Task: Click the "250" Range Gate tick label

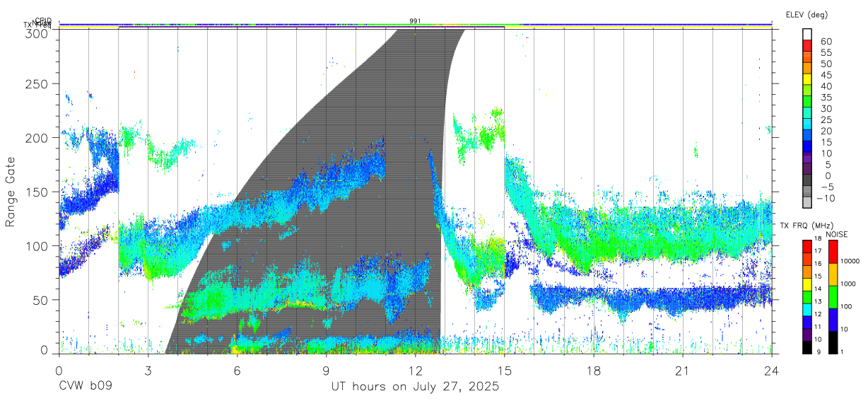Action: click(x=38, y=84)
